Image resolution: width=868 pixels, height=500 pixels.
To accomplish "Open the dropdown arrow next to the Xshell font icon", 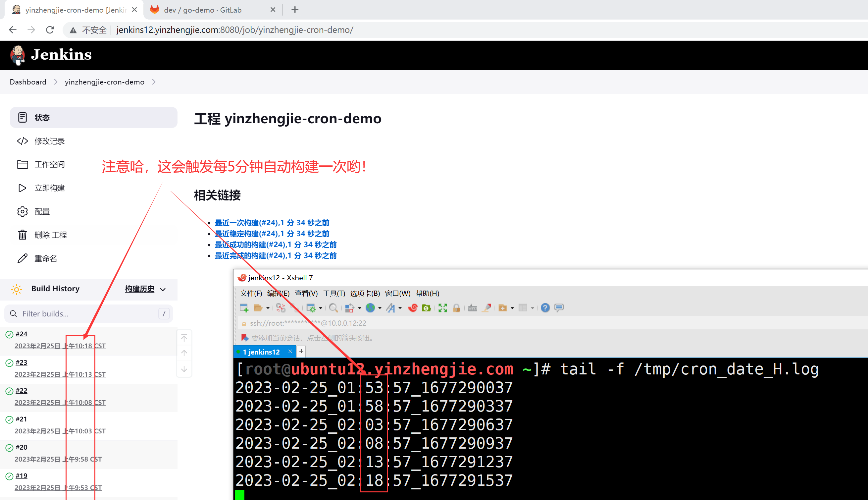I will 400,308.
